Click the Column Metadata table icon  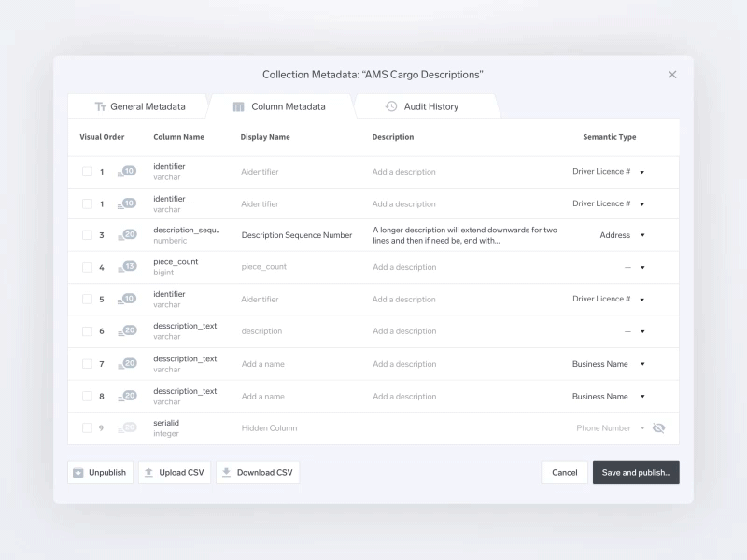[x=238, y=106]
